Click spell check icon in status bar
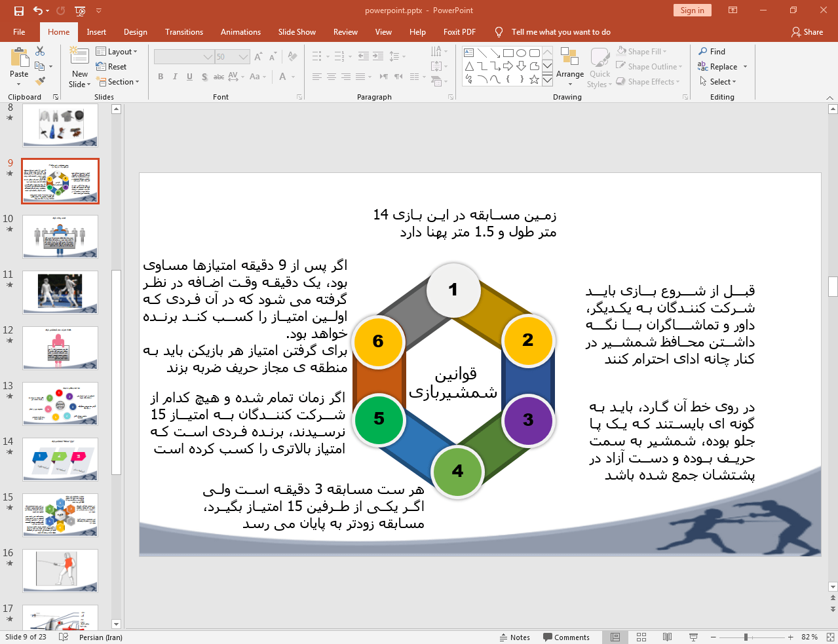Screen dimensions: 838x644 pos(64,637)
